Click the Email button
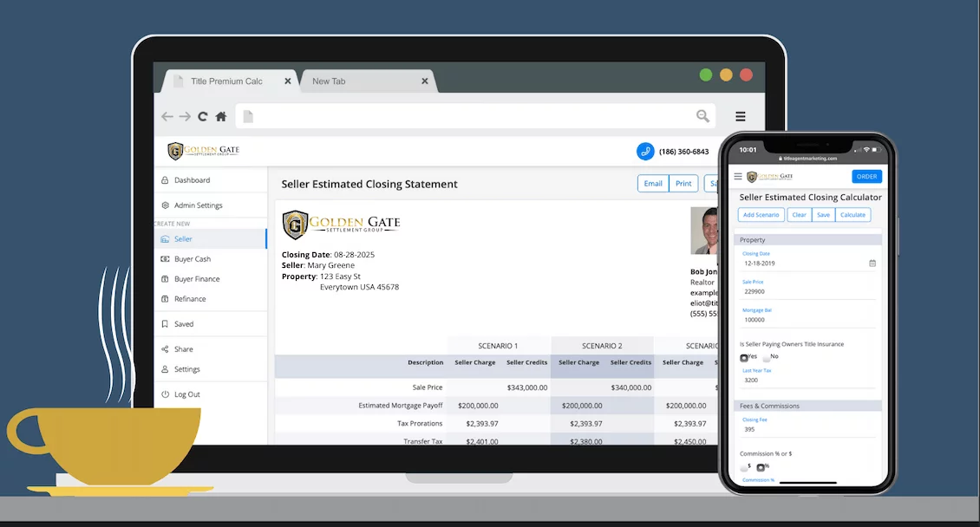Screen dimensions: 980x527 653,184
